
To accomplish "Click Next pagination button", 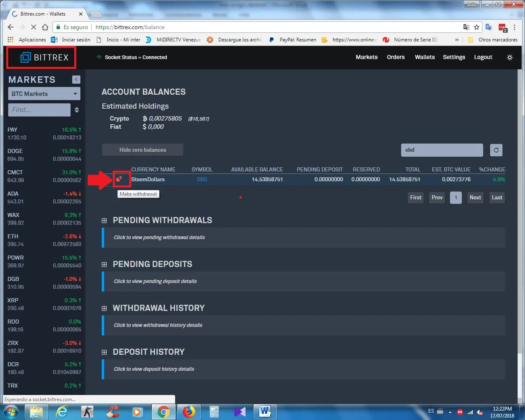I will click(x=475, y=198).
